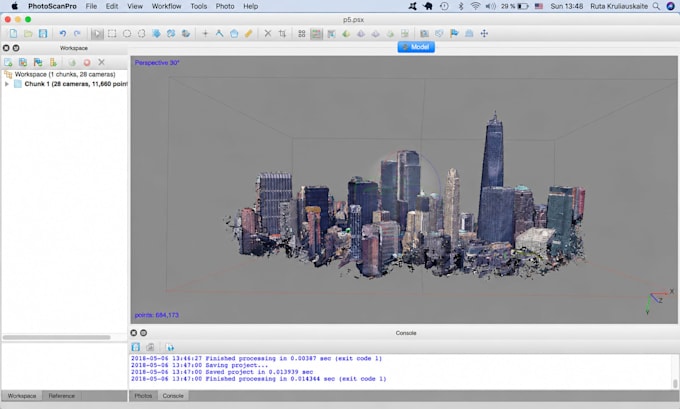Screen dimensions: 680x409
Task: Activate the Ruler measurement tool
Action: tap(248, 33)
